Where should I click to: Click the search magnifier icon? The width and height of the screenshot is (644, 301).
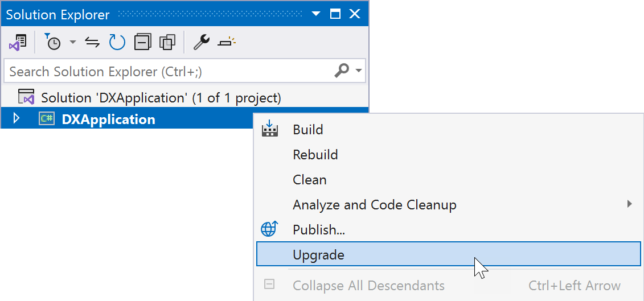342,71
